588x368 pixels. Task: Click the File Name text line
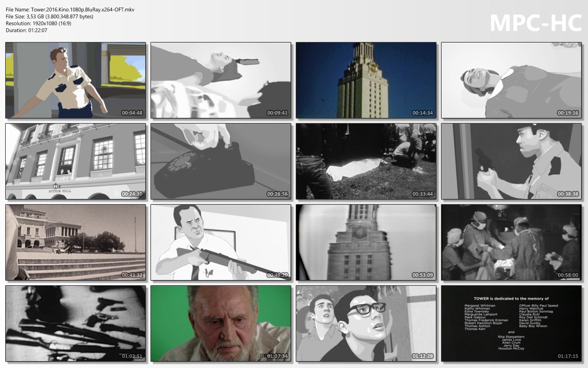70,10
